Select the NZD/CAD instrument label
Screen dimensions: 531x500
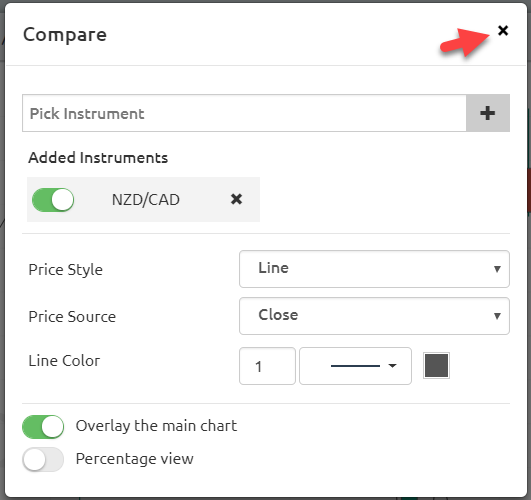click(x=146, y=200)
